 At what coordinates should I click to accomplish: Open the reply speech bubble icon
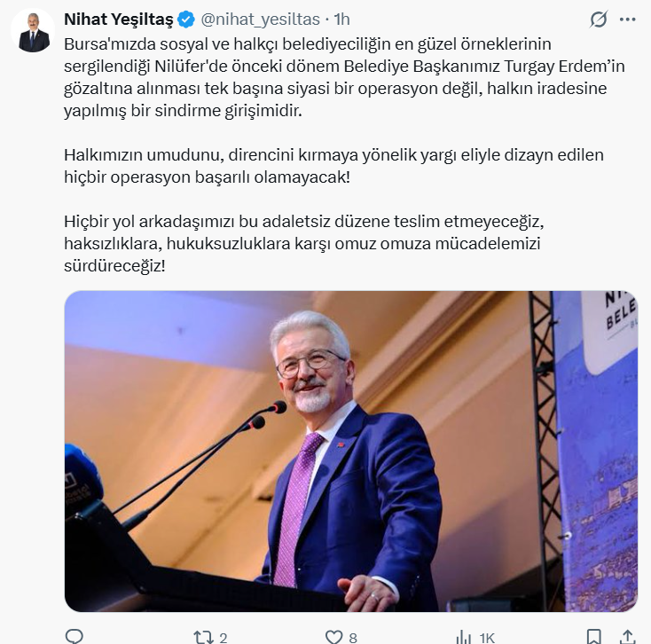pos(75,637)
